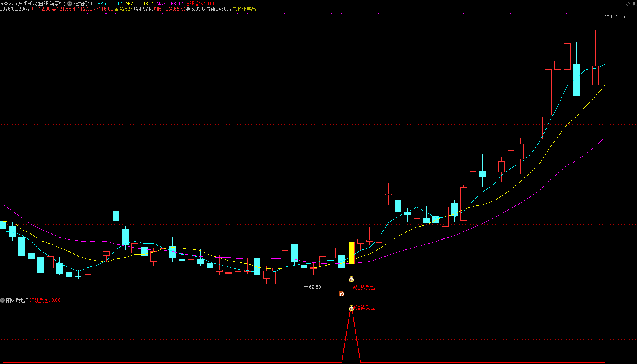
Task: Click the ★强势反包 signal label in sub-chart
Action: point(364,308)
